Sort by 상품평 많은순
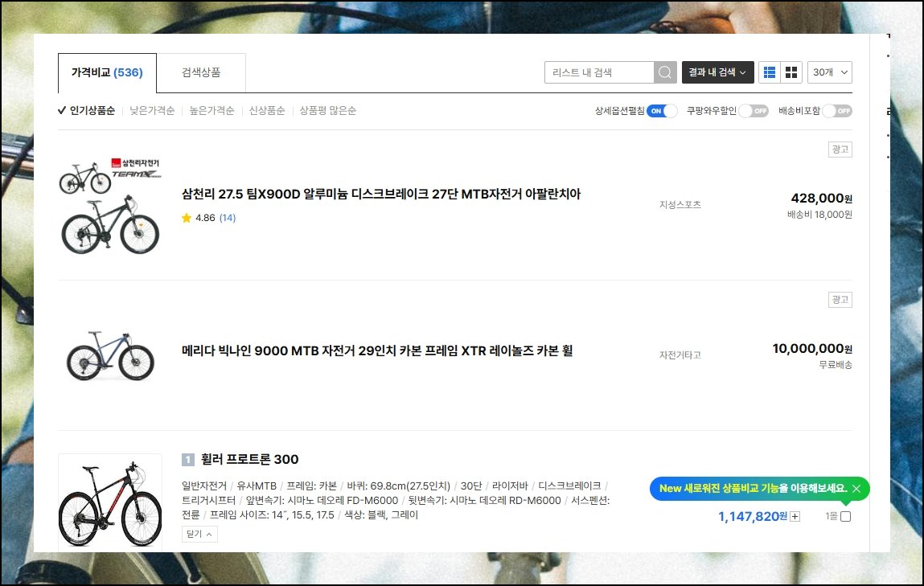Image resolution: width=924 pixels, height=586 pixels. (x=327, y=111)
